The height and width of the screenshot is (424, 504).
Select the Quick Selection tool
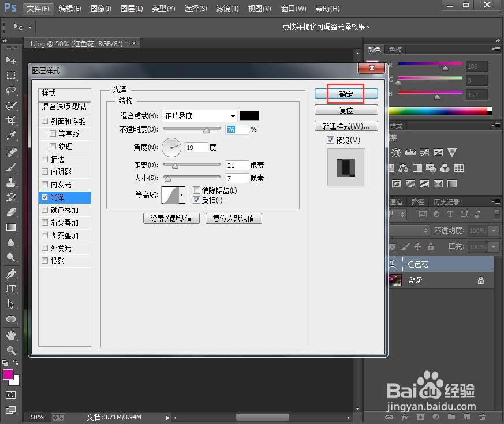(x=11, y=106)
